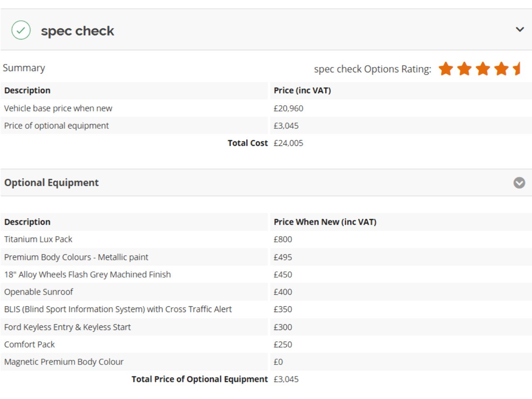The width and height of the screenshot is (532, 399).
Task: Click the Optional Equipment section header
Action: click(x=52, y=183)
